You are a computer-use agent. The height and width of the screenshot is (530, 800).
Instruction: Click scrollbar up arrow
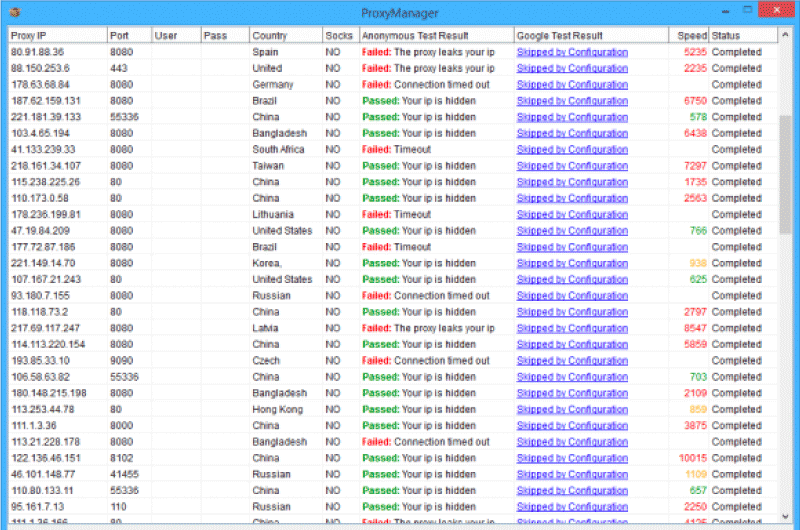[785, 35]
